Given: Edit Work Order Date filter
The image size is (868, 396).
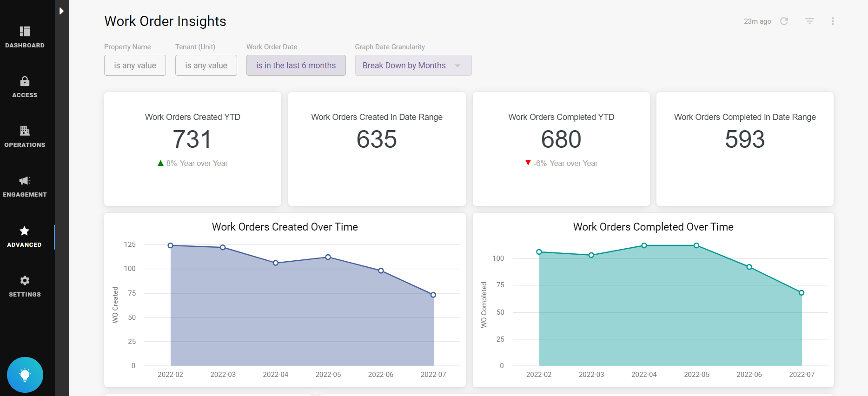Looking at the screenshot, I should click(x=296, y=66).
